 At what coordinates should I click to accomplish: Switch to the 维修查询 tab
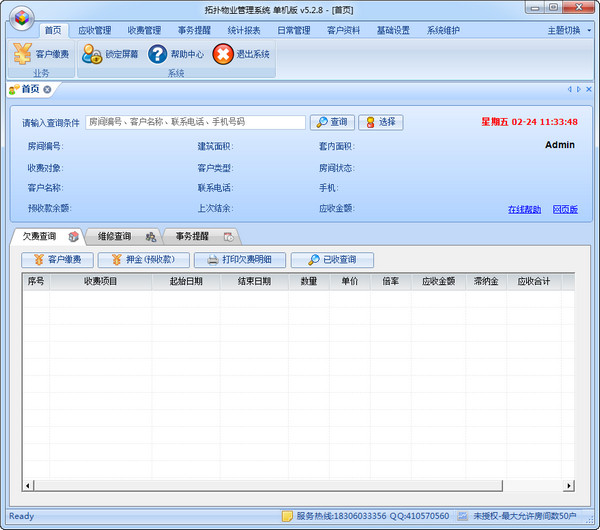click(114, 237)
